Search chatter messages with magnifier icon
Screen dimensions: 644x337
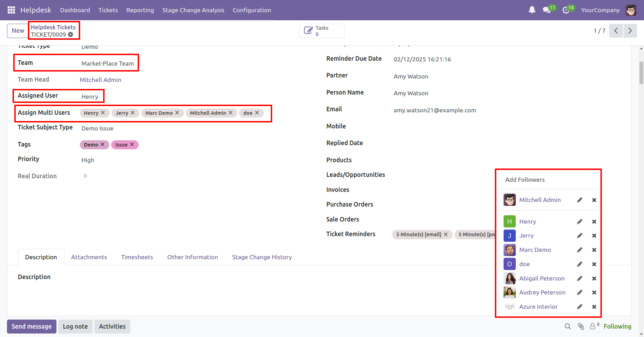(x=568, y=327)
